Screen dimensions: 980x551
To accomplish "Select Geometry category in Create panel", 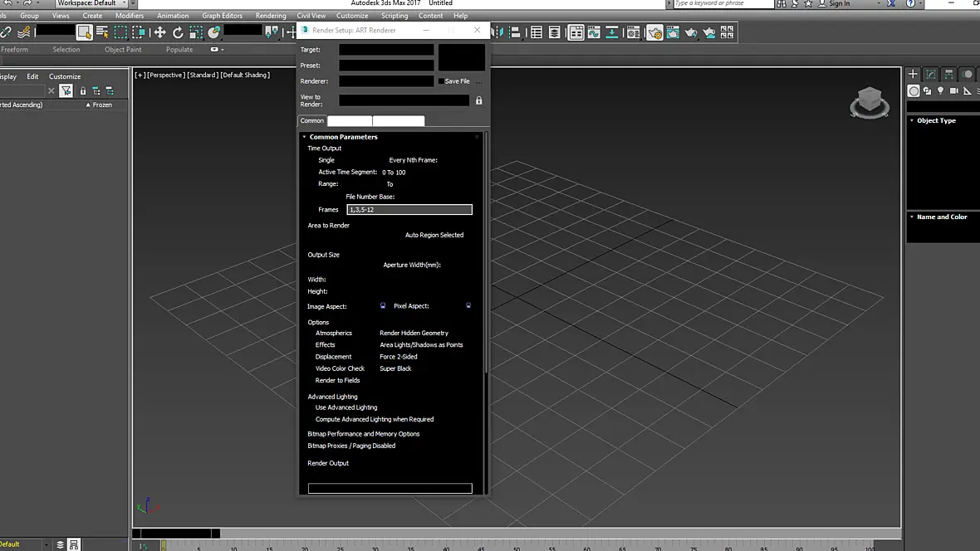I will pyautogui.click(x=914, y=91).
